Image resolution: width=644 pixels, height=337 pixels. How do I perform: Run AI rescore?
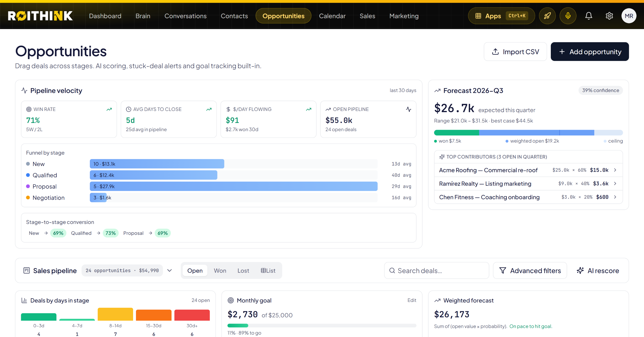(598, 270)
